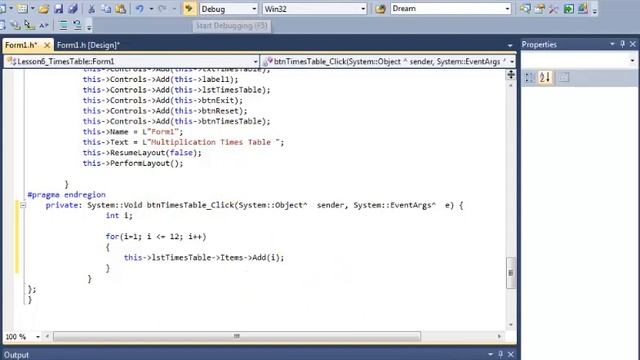Click the Find in Files icon beside Dream box
640x360 pixels.
click(x=380, y=9)
